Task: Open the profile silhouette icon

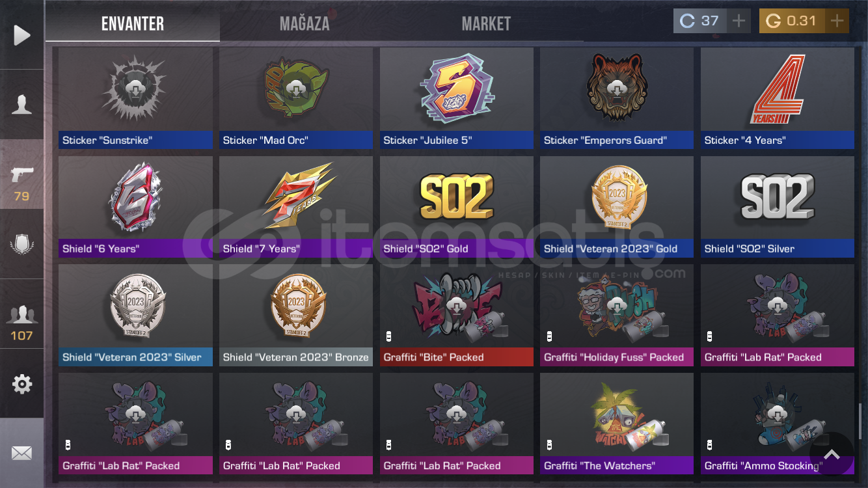Action: coord(22,104)
